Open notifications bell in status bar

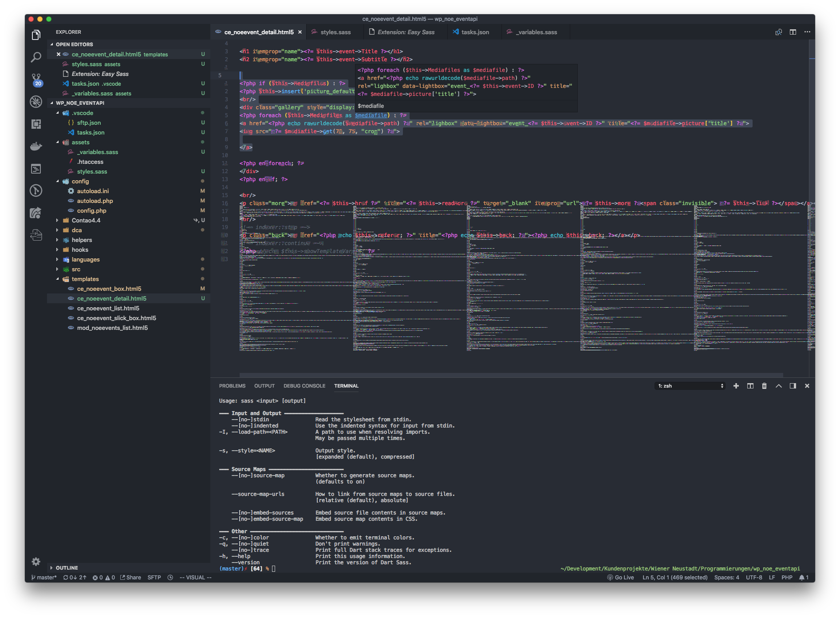tap(804, 578)
